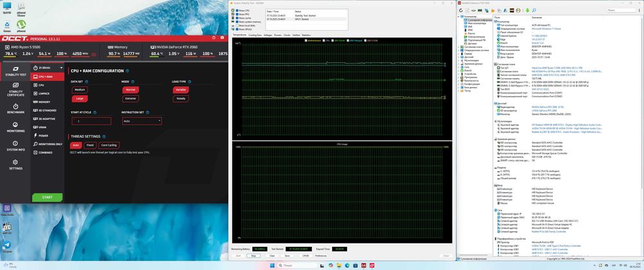Click Stop in System Stability Test
Image resolution: width=644 pixels, height=270 pixels.
(x=253, y=256)
